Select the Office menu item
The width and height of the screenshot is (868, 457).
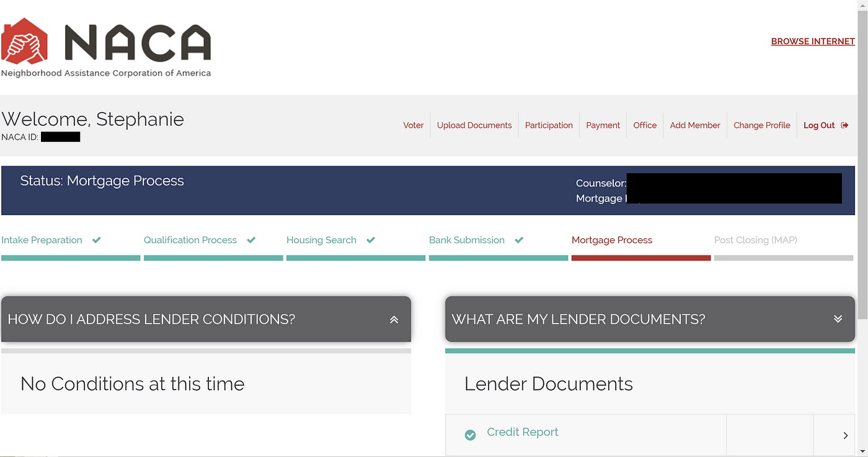click(645, 125)
